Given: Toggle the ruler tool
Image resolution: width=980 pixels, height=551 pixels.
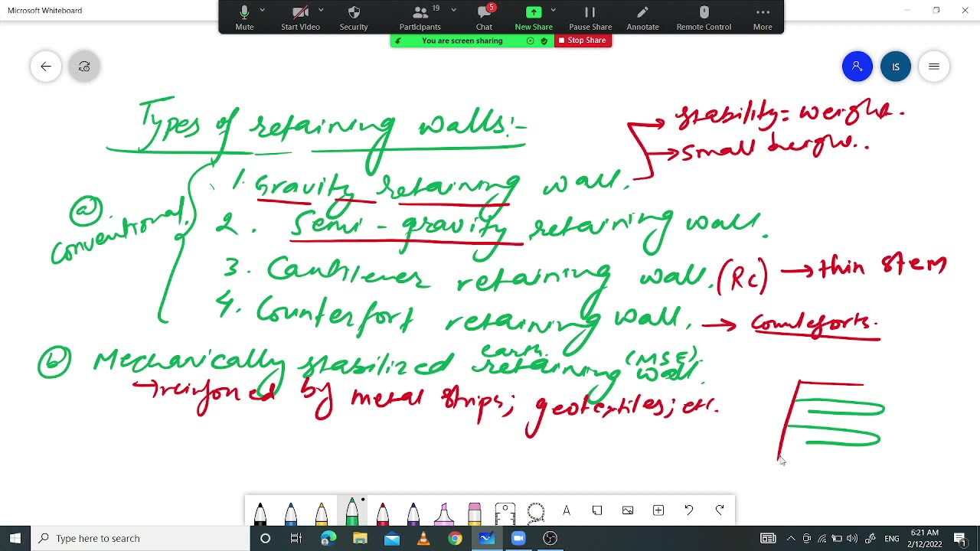Looking at the screenshot, I should [505, 513].
